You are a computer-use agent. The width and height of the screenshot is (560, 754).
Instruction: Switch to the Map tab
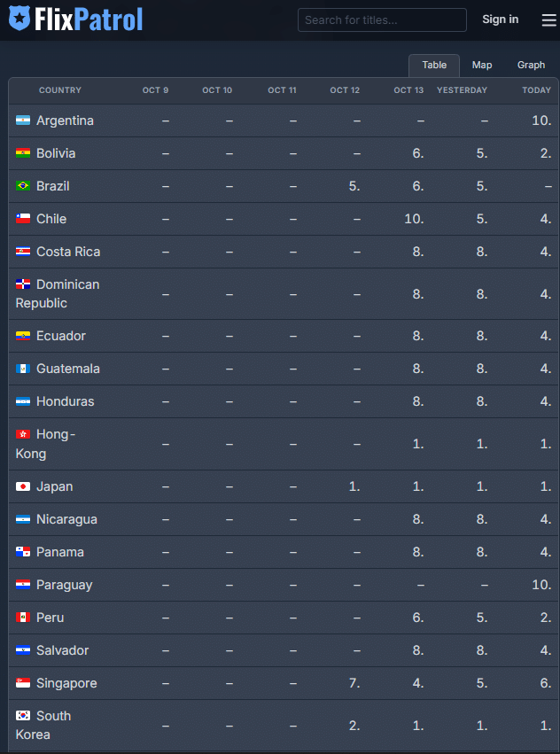[482, 66]
